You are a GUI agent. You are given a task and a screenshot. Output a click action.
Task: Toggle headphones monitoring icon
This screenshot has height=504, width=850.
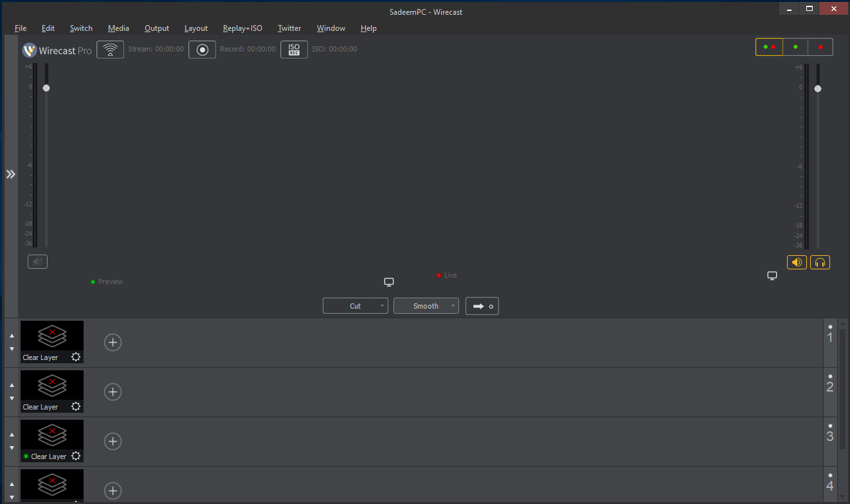[x=820, y=262]
